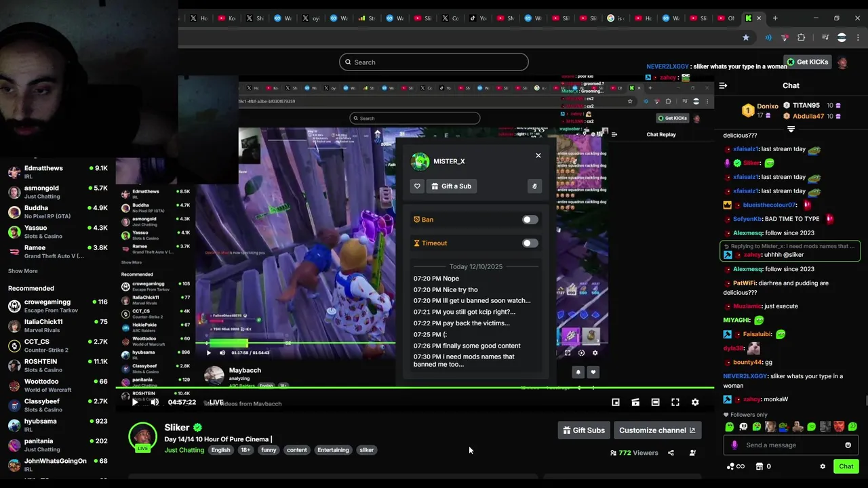This screenshot has width=868, height=488.
Task: Open the player settings gear
Action: 695,402
